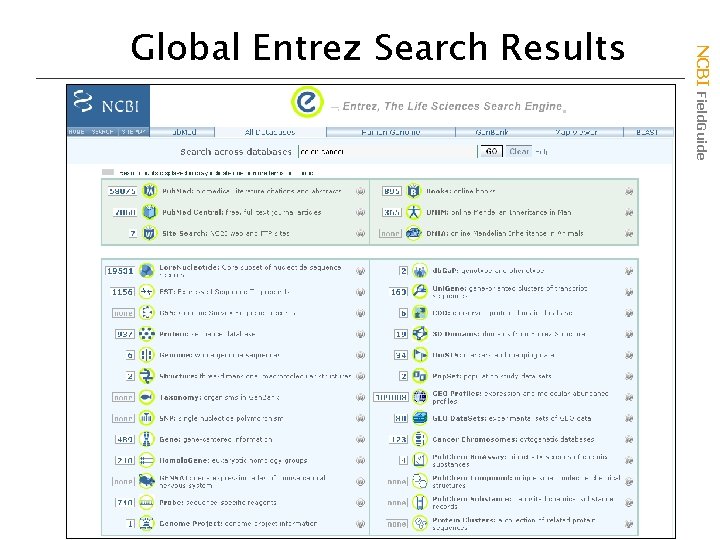Click the GEO DataSets icon

click(x=419, y=418)
